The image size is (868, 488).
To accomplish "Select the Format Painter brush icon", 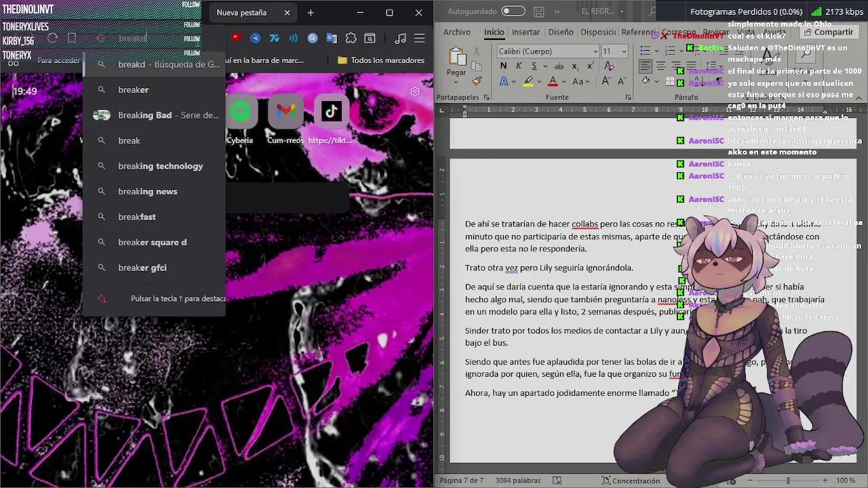I will [477, 81].
